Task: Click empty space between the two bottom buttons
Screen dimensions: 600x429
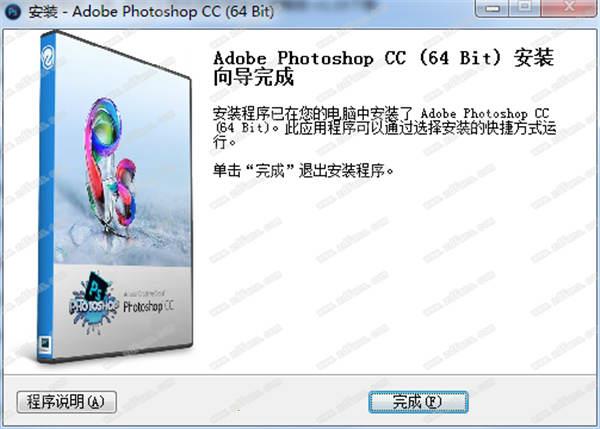Action: click(x=243, y=402)
